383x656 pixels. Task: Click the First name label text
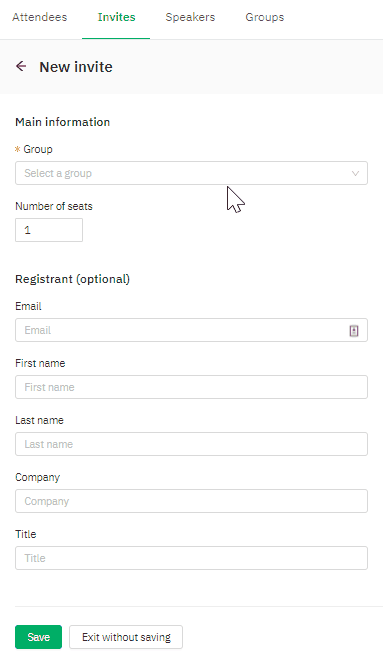click(40, 363)
